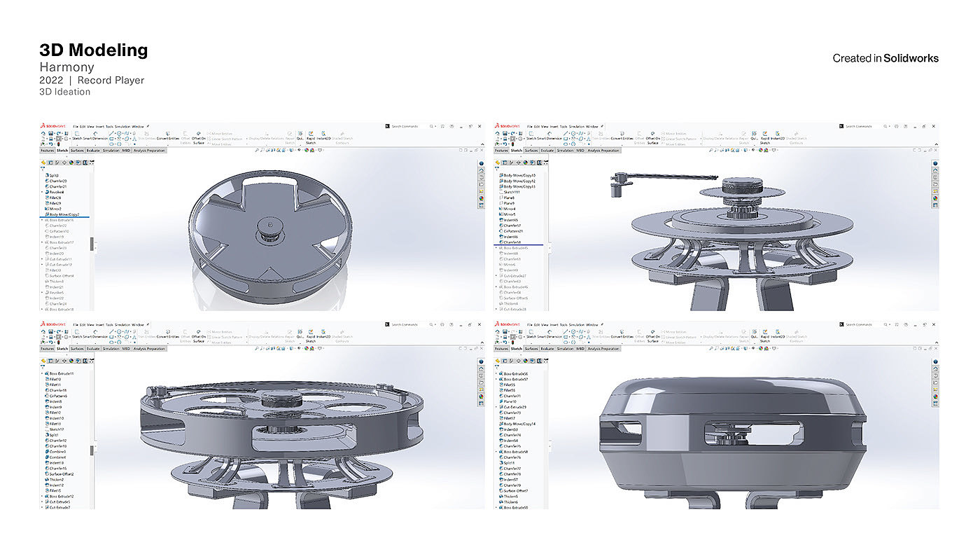Switch to the Surfaces tab in tonearm window

(531, 151)
